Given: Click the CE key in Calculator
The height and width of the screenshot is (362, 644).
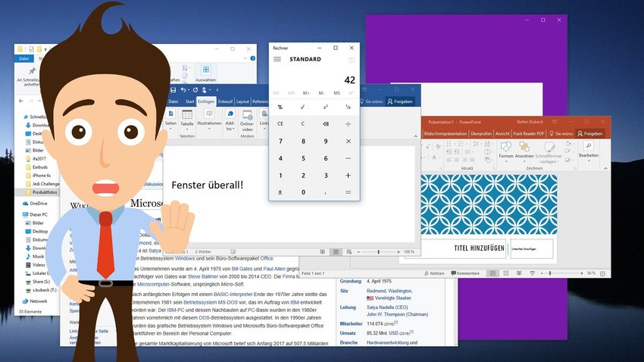Looking at the screenshot, I should point(280,123).
